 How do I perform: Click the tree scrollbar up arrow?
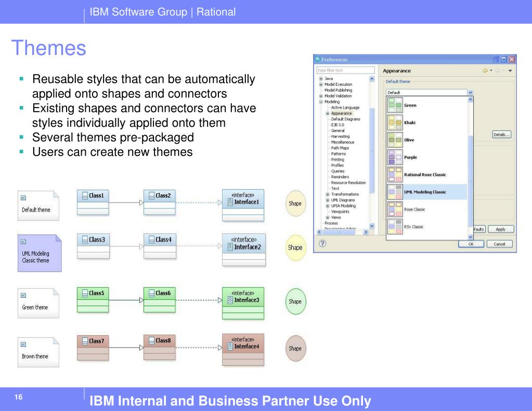[372, 78]
